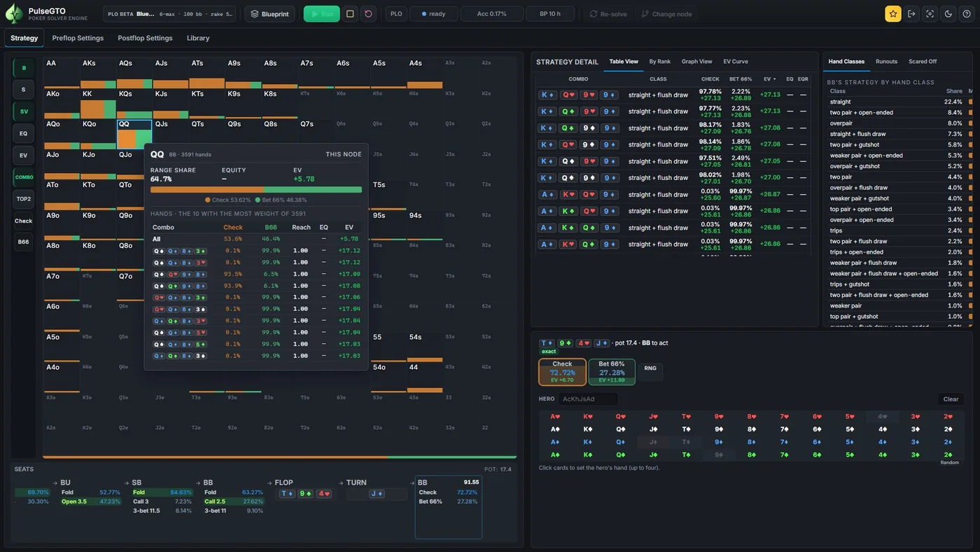Sort the strategy table by the EV column
This screenshot has width=980, height=552.
pos(769,79)
